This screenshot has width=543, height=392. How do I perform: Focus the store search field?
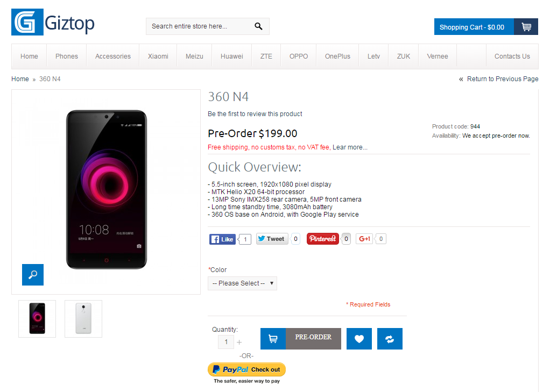click(196, 26)
